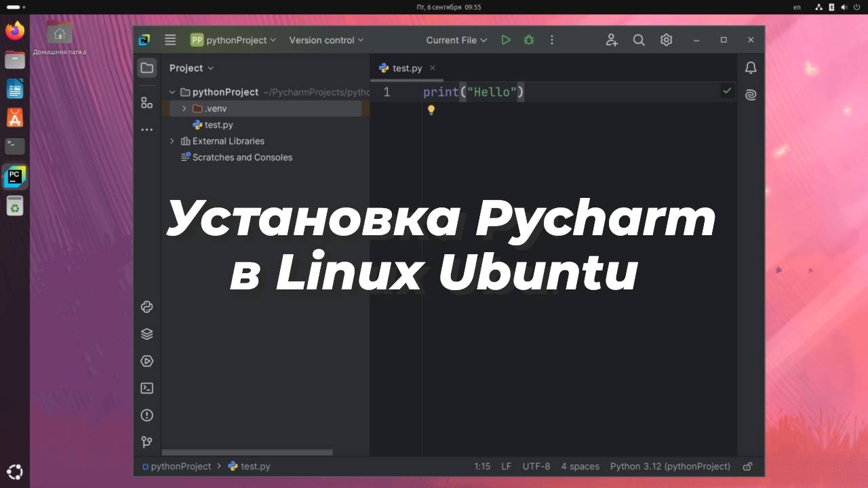Open the PyCharm main menu hamburger
Viewport: 868px width, 488px height.
170,40
